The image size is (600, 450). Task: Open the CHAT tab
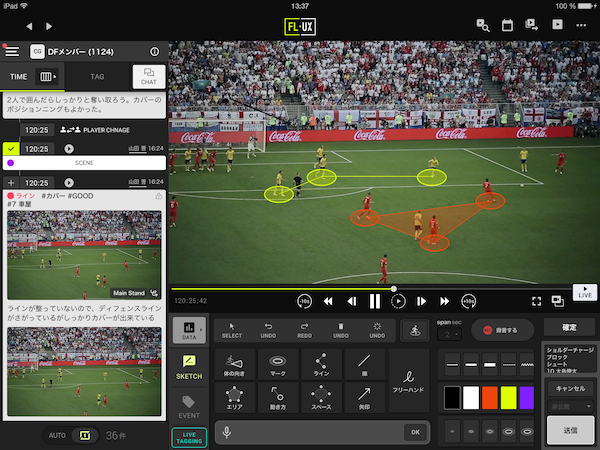[149, 76]
